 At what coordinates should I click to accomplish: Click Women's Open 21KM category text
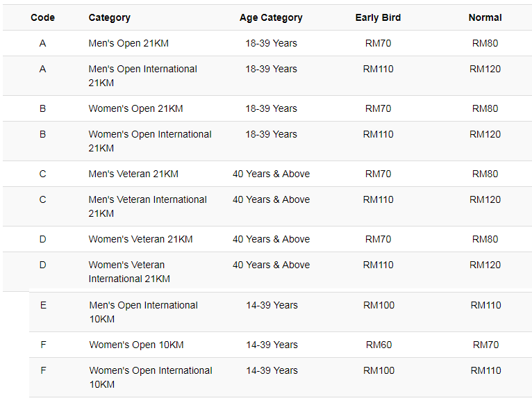point(135,108)
